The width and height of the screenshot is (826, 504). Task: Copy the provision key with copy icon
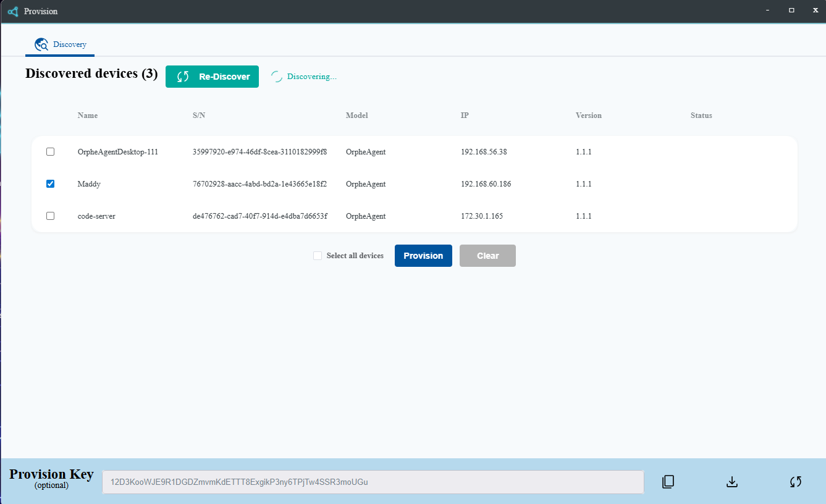tap(668, 482)
